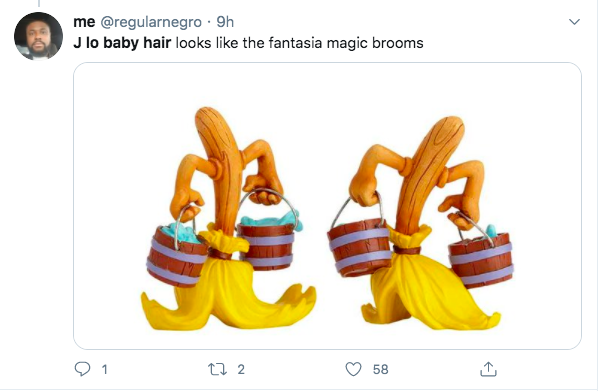Click the like count showing 58
The width and height of the screenshot is (601, 391).
pyautogui.click(x=381, y=369)
